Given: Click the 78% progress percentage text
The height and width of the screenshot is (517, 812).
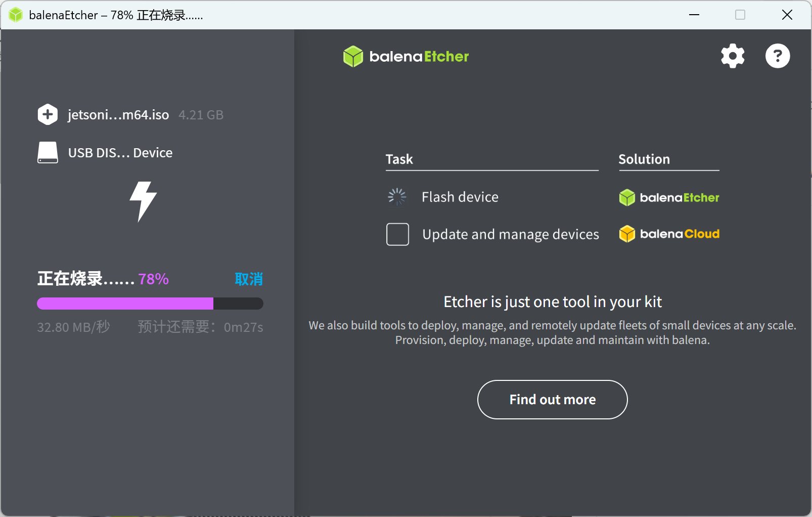Looking at the screenshot, I should pyautogui.click(x=153, y=278).
